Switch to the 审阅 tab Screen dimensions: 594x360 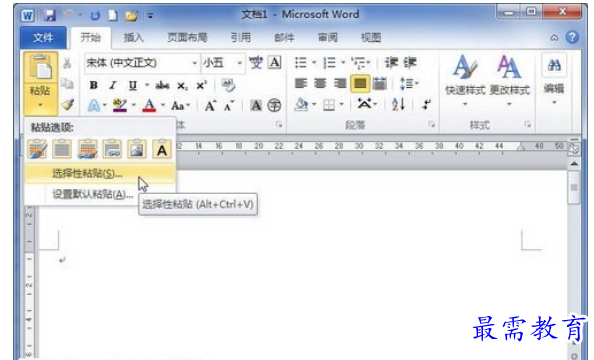point(327,38)
